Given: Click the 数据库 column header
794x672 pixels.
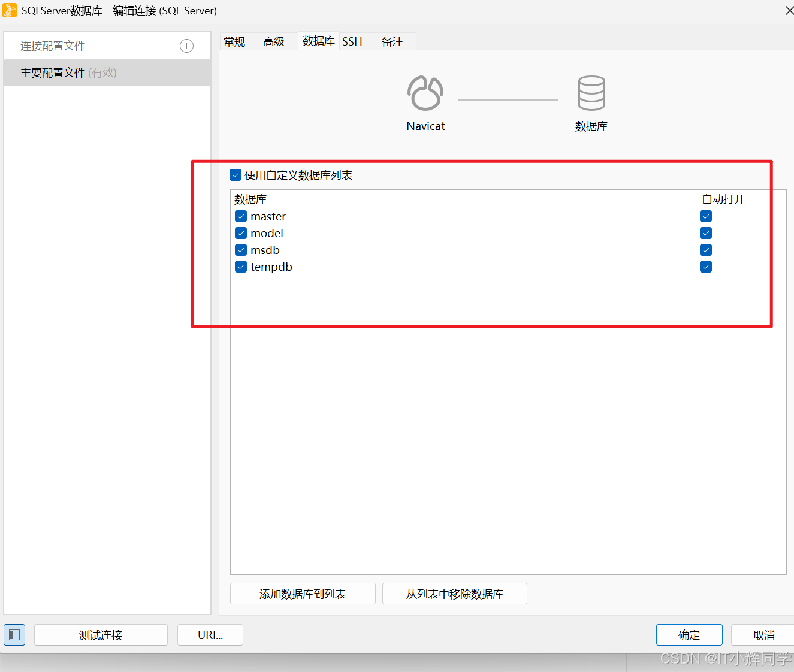Looking at the screenshot, I should click(464, 199).
